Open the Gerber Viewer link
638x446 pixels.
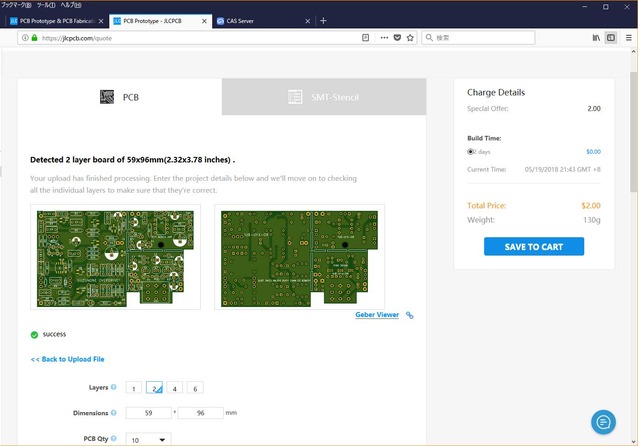click(377, 315)
